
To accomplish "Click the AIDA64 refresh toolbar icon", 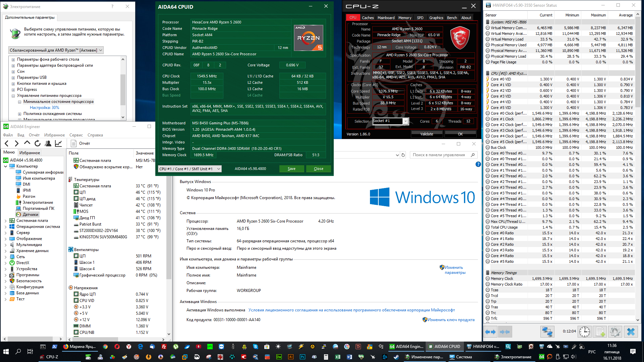I will (38, 143).
